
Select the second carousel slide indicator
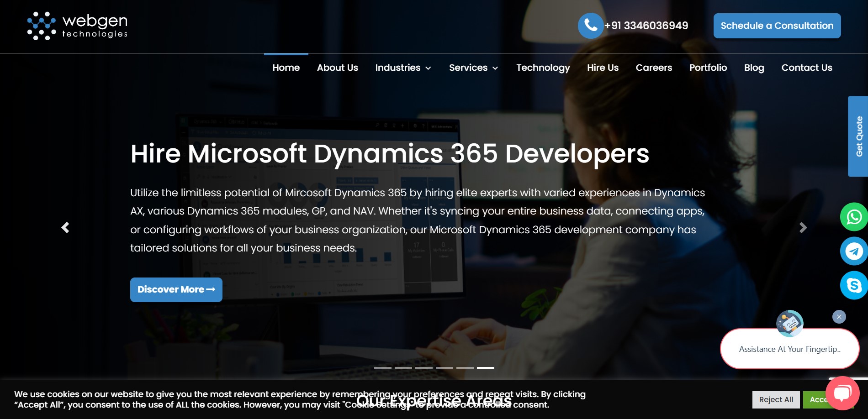point(403,367)
